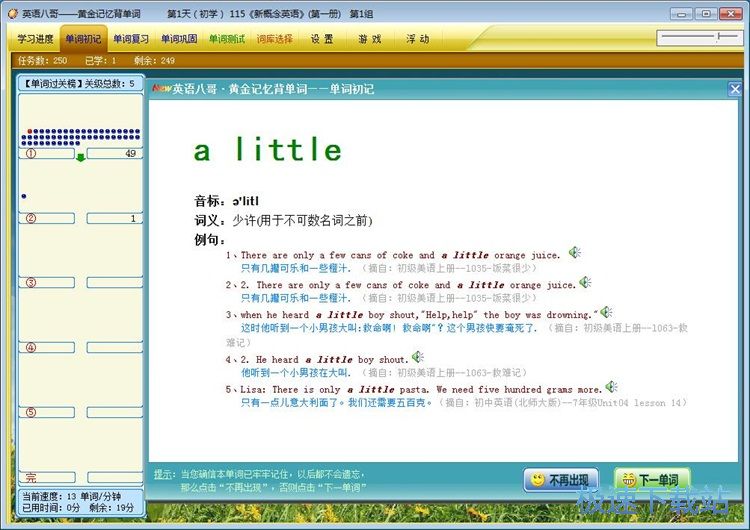Click translation 他听到一个小男孩在大叫

coord(296,373)
